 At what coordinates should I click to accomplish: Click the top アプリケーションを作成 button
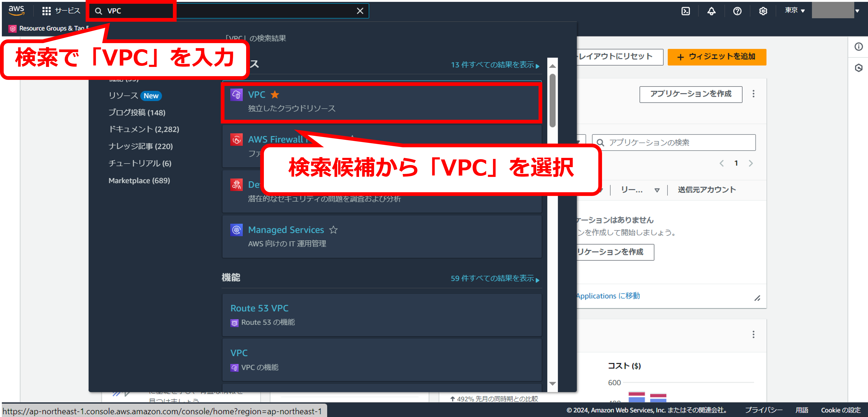pyautogui.click(x=690, y=94)
